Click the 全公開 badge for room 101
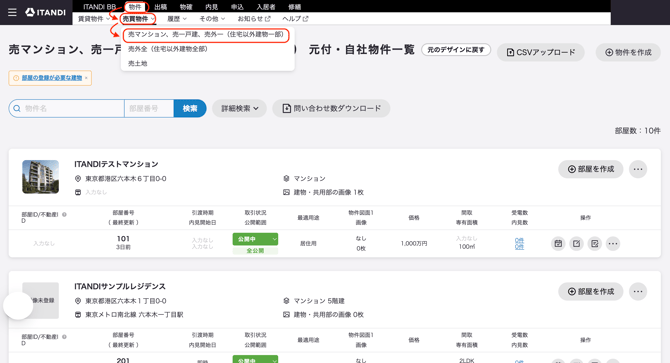The height and width of the screenshot is (363, 670). click(255, 251)
